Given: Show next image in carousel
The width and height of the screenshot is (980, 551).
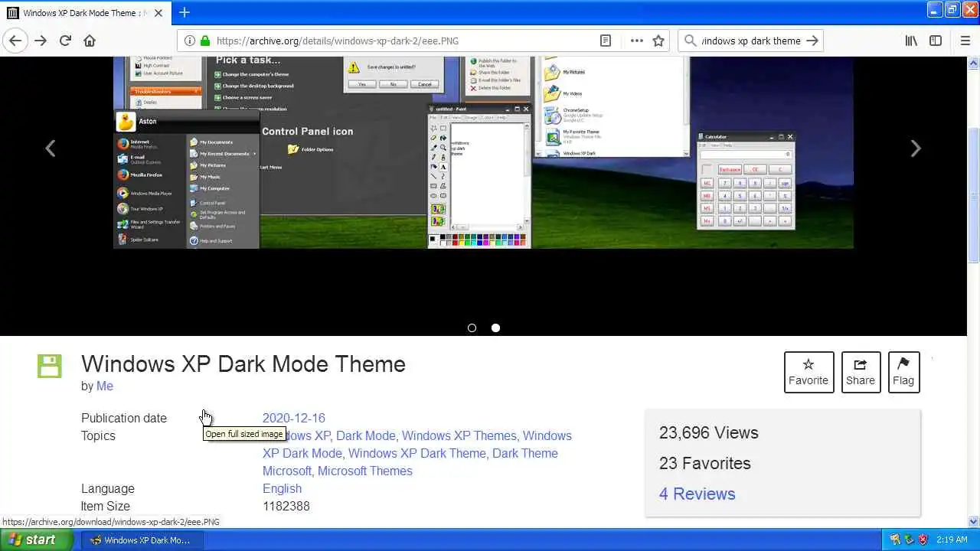Looking at the screenshot, I should click(x=916, y=148).
